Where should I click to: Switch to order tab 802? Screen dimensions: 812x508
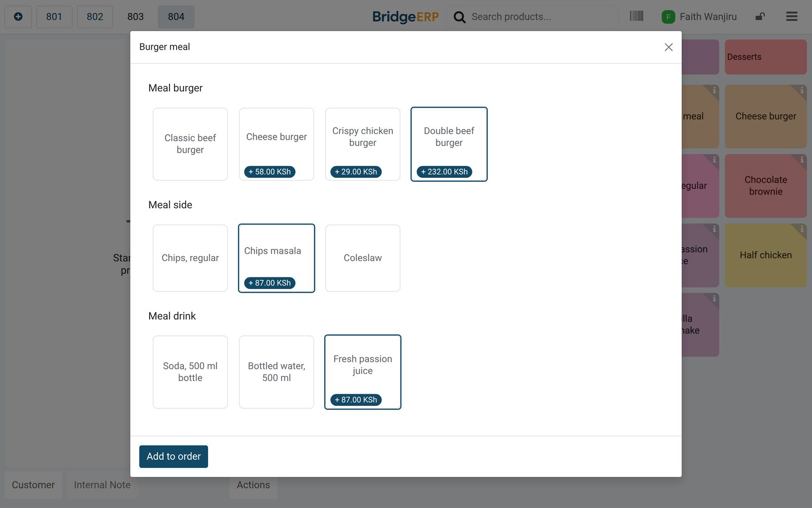point(95,17)
